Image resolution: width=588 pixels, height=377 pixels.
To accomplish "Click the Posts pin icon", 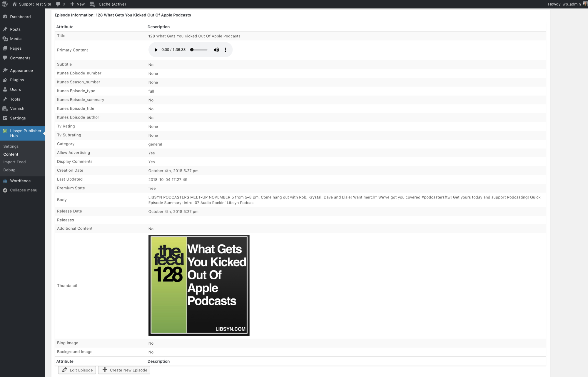I will 5,29.
